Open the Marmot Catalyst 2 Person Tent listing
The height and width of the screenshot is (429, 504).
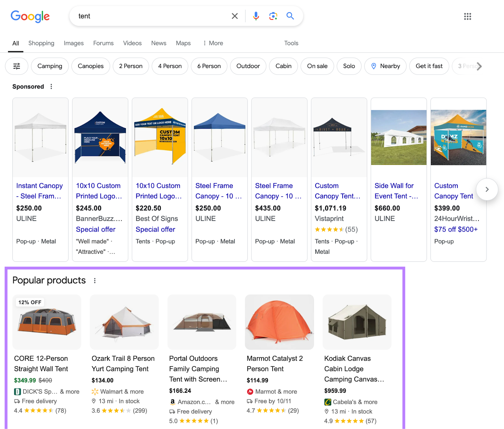point(274,364)
